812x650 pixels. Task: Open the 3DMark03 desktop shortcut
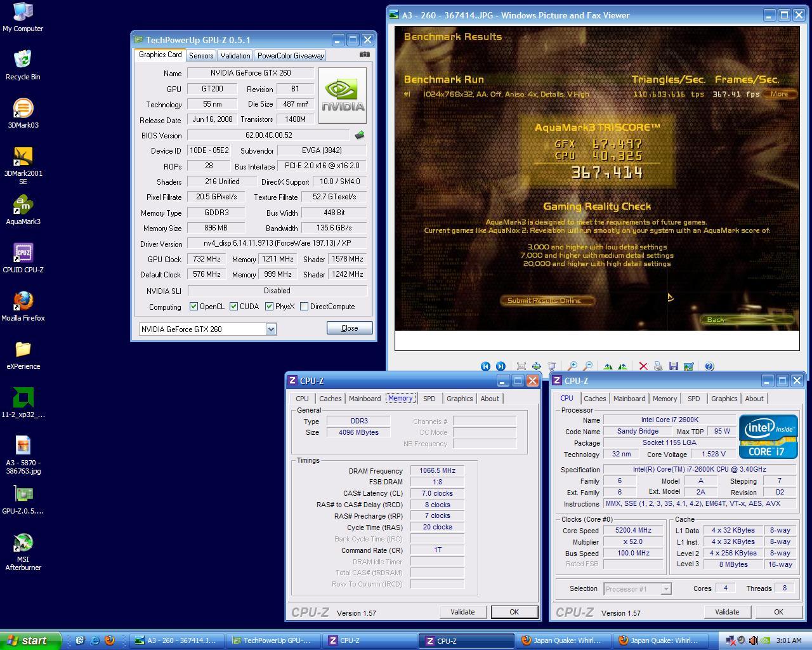[x=23, y=114]
